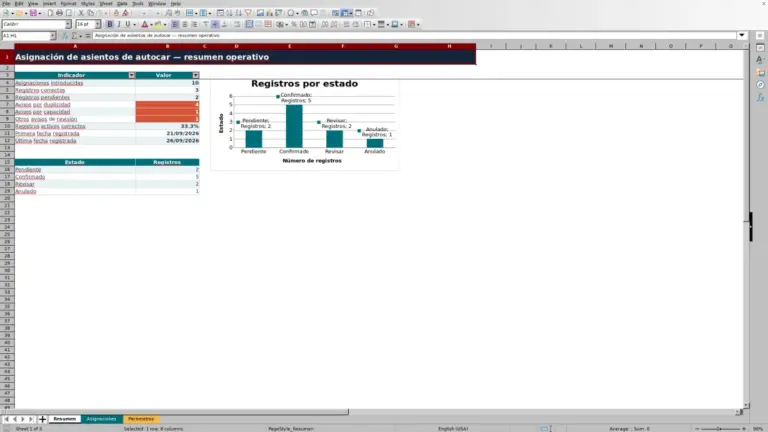
Task: Click the Avisos por duplicidad link
Action: 43,105
